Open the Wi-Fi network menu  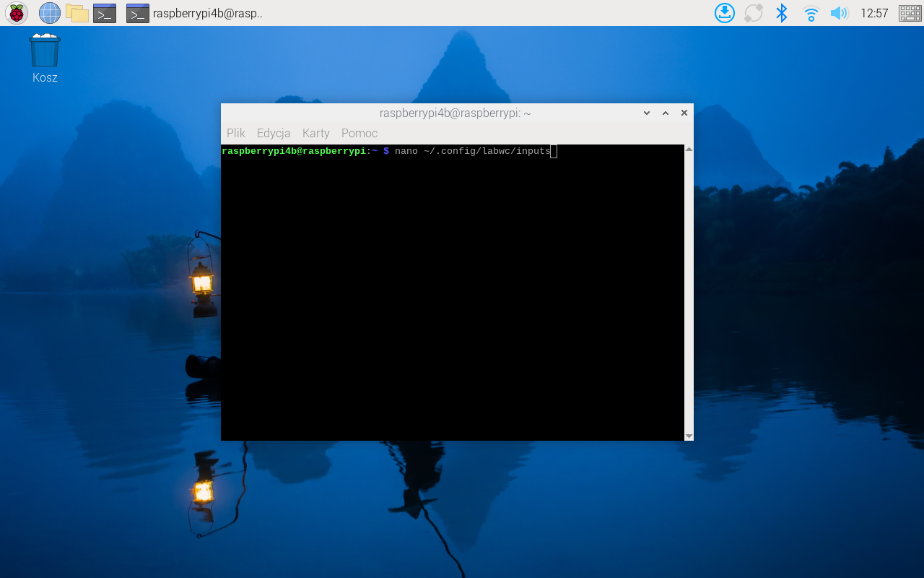(x=811, y=13)
